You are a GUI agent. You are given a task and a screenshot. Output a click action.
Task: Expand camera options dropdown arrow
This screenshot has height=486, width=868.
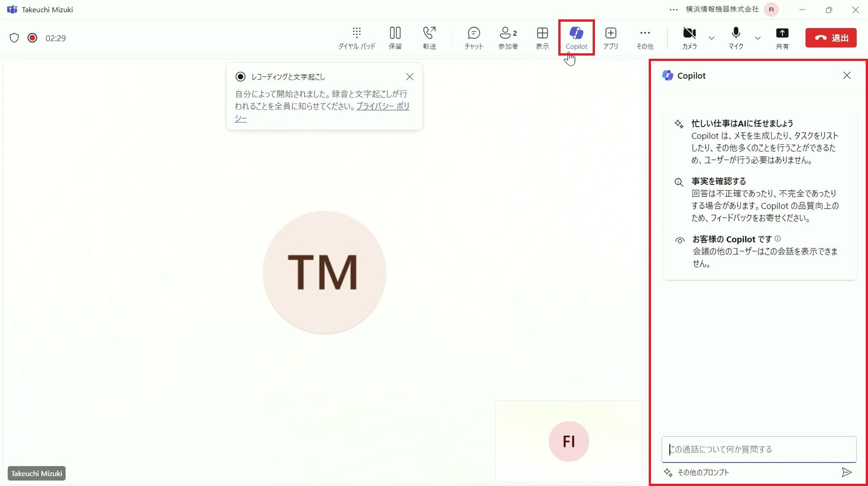pos(712,38)
